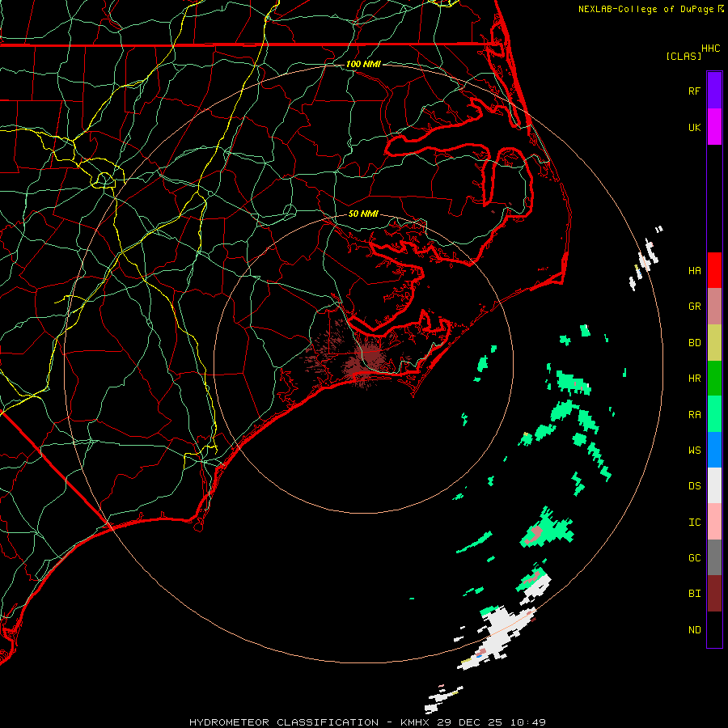Click the light pink IC legend swatch

714,522
